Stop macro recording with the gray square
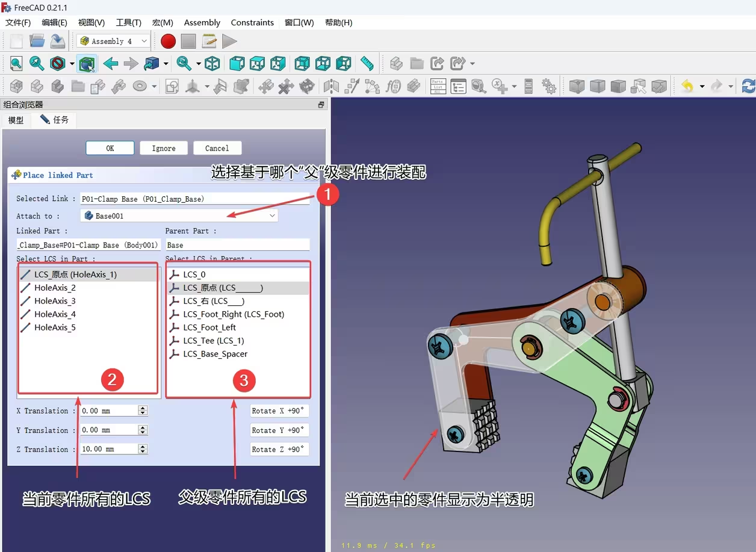Screen dimensions: 756x552 (x=189, y=41)
